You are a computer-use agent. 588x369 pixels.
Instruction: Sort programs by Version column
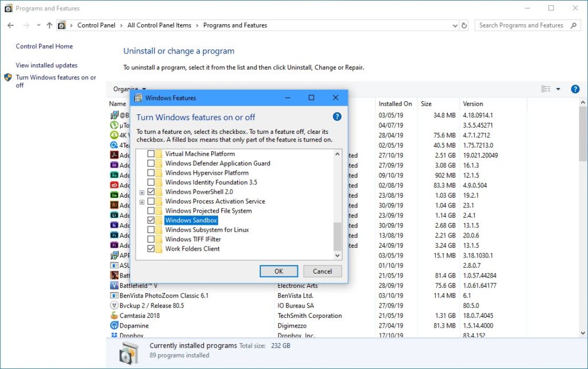473,103
